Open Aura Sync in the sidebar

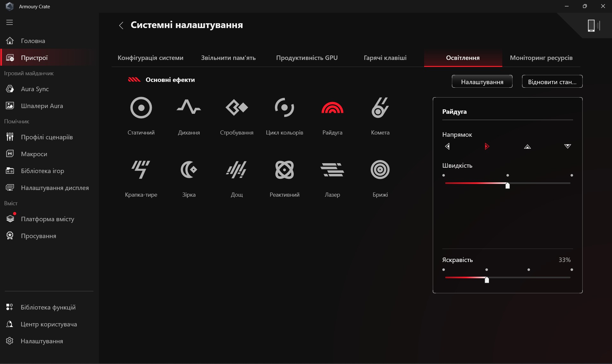point(35,89)
